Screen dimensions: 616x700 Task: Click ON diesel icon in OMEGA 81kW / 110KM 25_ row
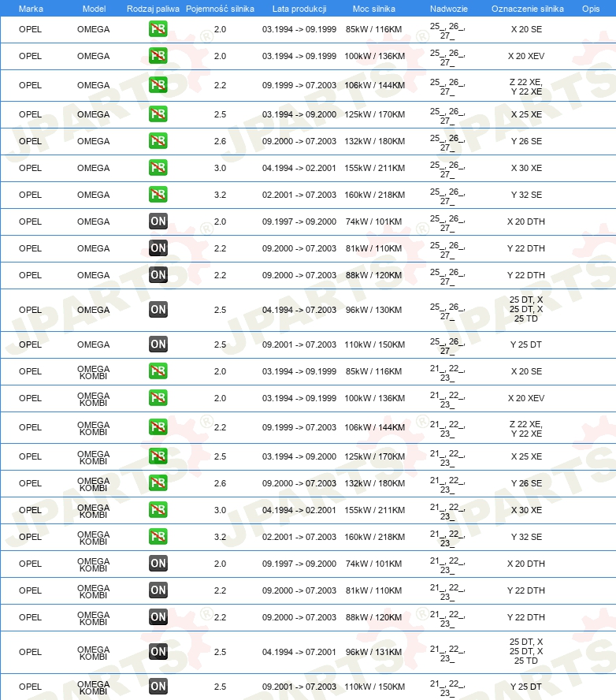(158, 248)
